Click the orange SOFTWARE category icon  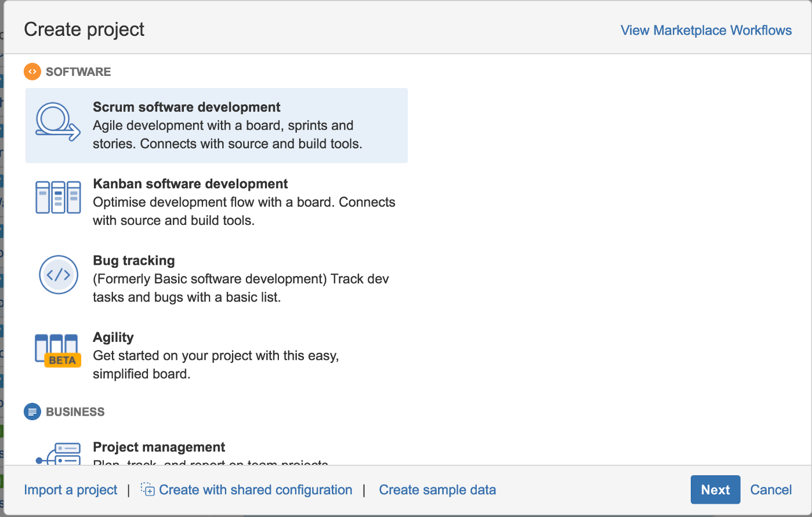pyautogui.click(x=33, y=71)
